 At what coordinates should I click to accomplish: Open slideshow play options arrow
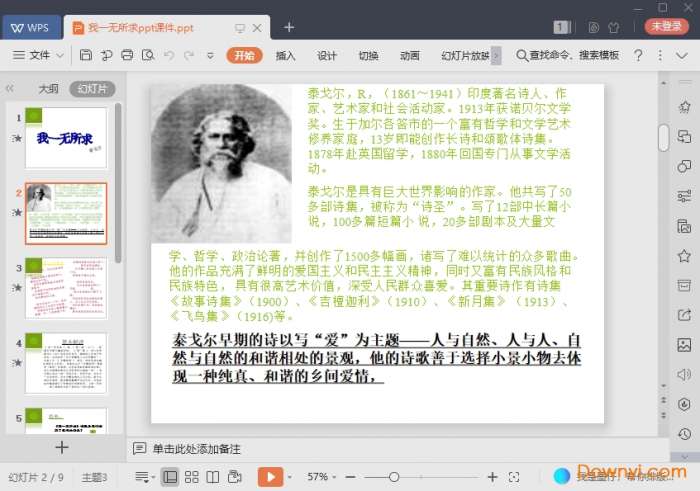tap(289, 477)
